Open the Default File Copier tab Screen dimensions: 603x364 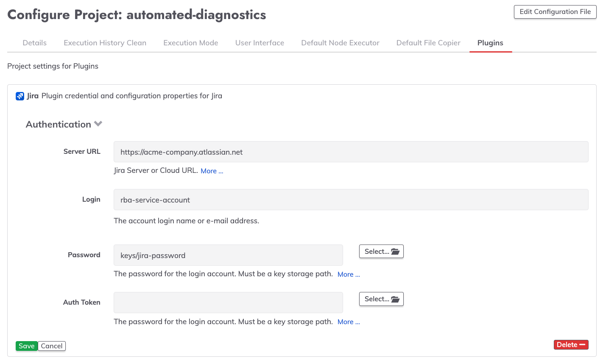point(428,43)
